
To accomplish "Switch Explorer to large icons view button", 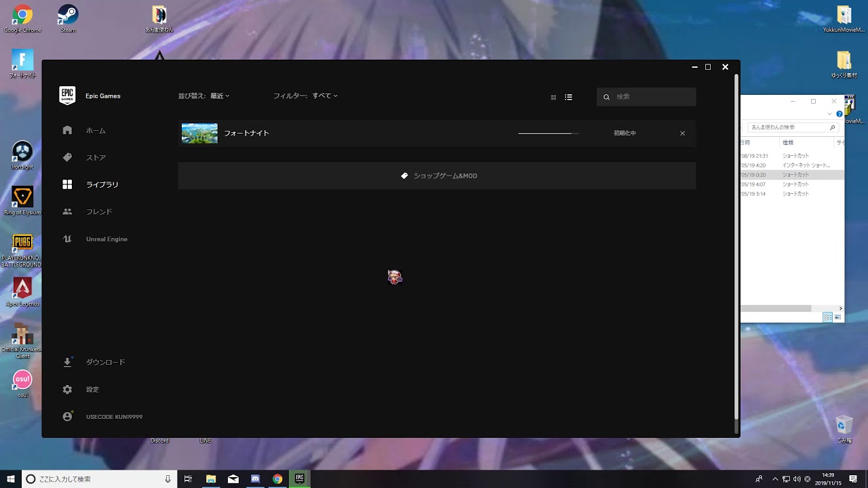I will coord(838,317).
